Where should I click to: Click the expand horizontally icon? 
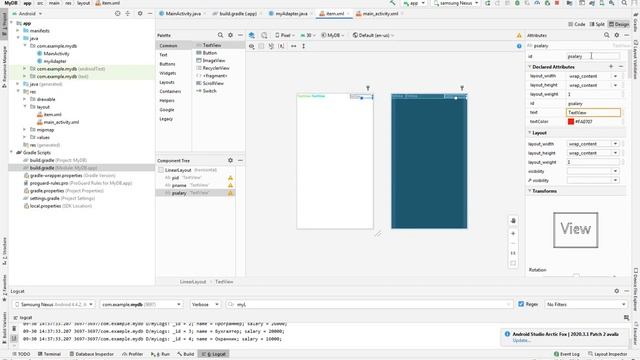(x=293, y=46)
